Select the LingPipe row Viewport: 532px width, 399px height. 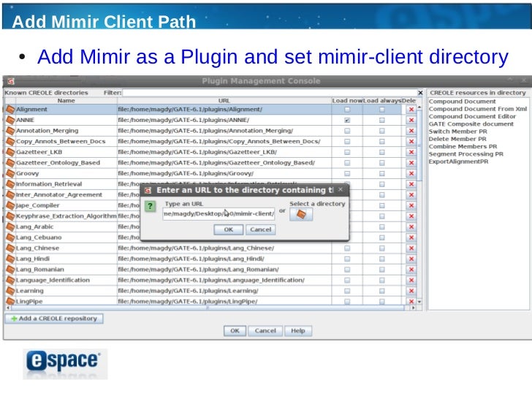click(210, 301)
